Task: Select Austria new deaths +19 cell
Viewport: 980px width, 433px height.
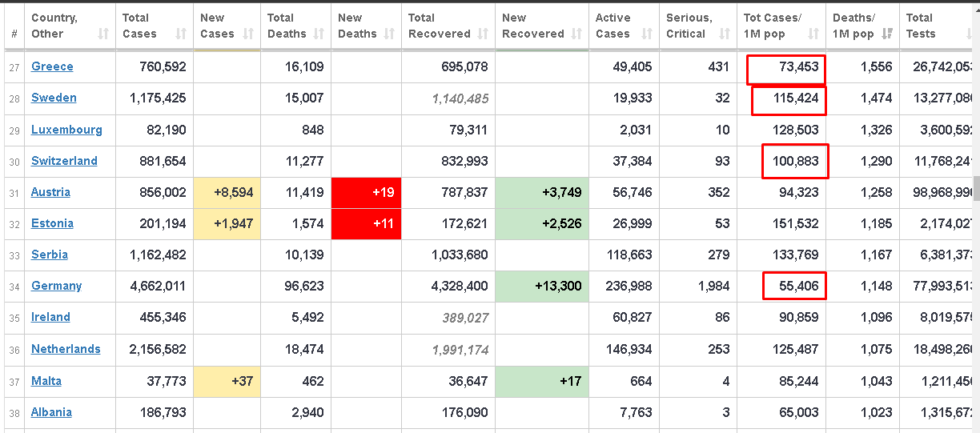Action: point(366,192)
